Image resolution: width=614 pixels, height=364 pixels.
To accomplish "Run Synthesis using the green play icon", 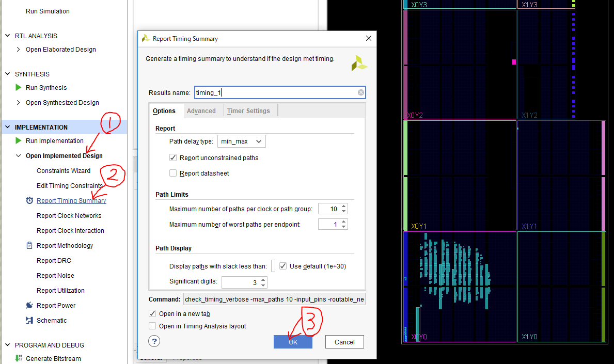I will pyautogui.click(x=17, y=87).
